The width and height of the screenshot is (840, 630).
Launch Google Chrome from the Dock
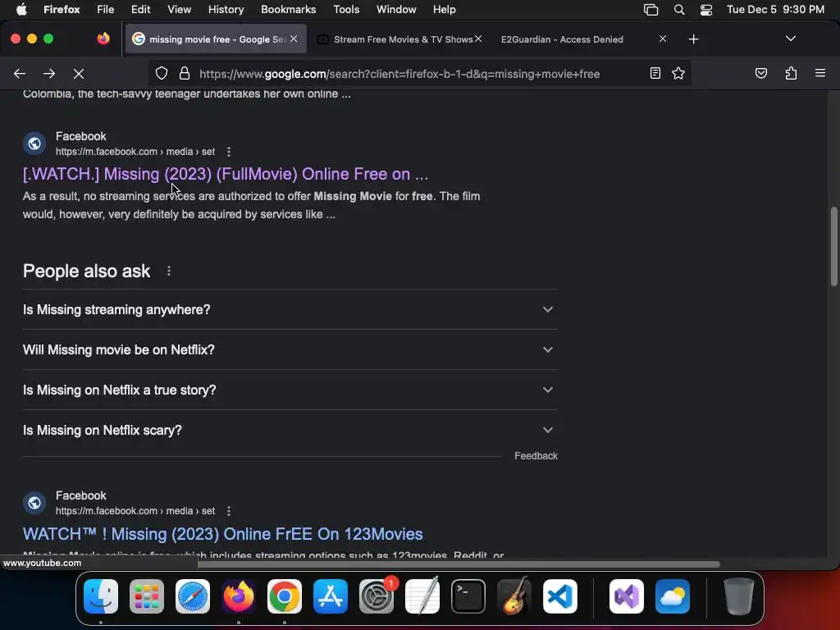(285, 596)
